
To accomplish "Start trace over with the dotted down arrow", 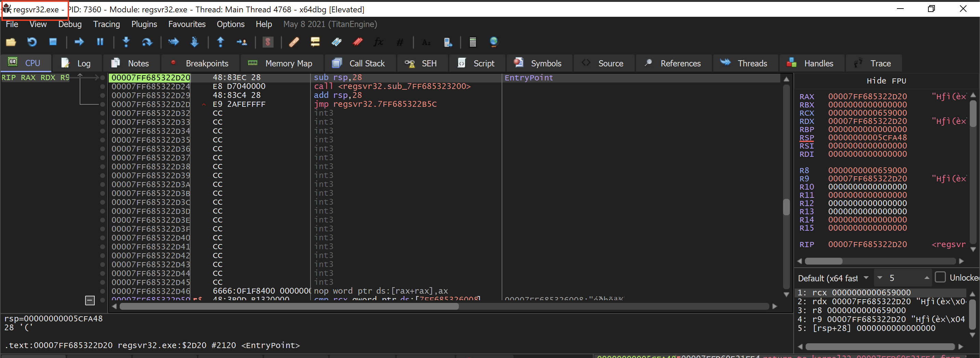I will 195,42.
